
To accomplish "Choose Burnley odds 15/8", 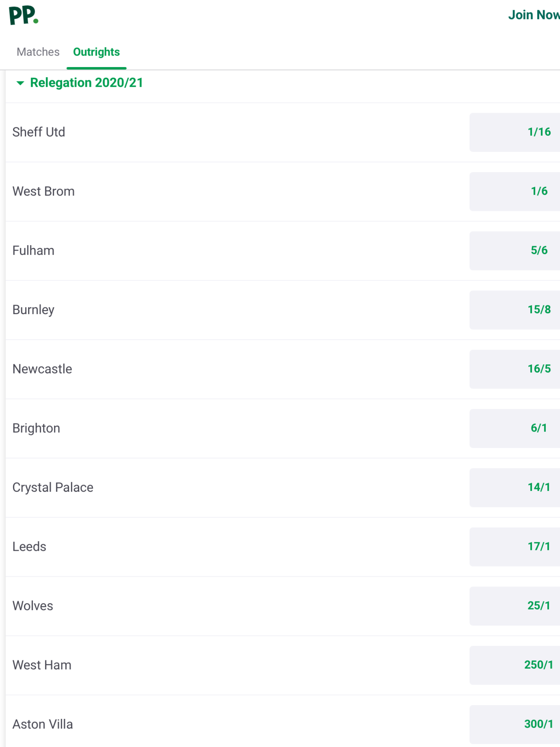I will click(515, 310).
